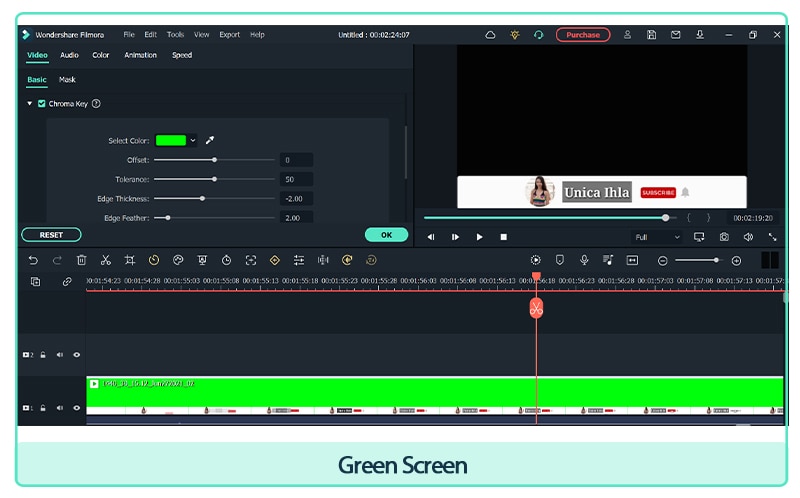Switch to the Speed tab
The height and width of the screenshot is (498, 800).
coord(182,55)
